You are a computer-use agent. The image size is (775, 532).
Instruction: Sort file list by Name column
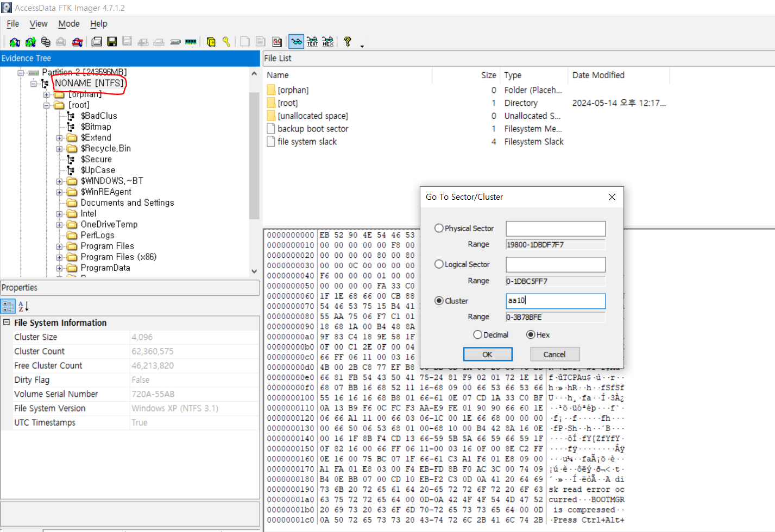coord(348,75)
